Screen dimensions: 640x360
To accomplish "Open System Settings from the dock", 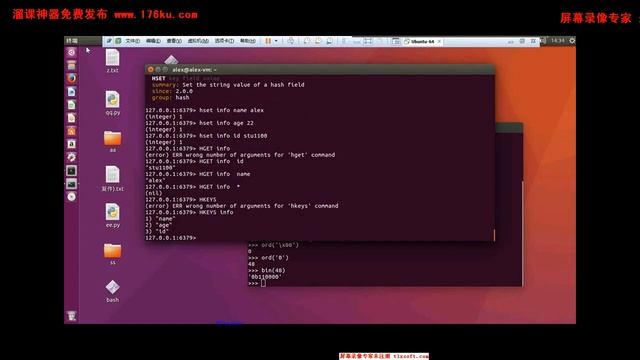I will point(71,157).
